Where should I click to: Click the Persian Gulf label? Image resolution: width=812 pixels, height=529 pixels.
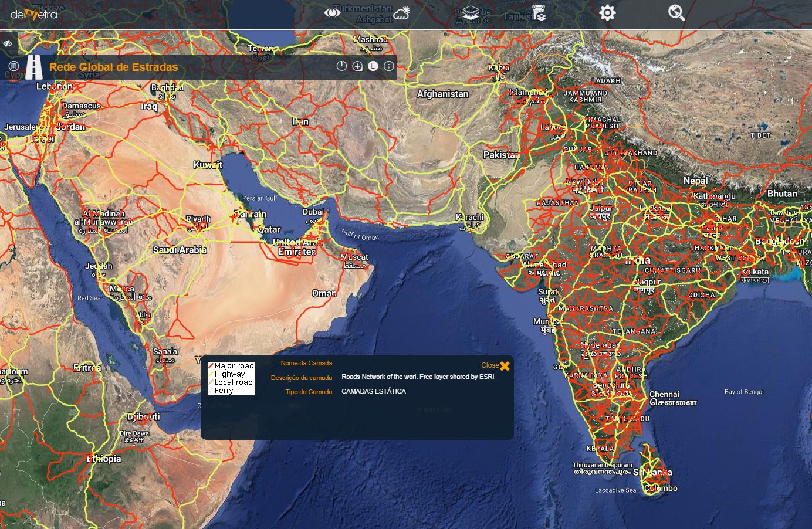[x=260, y=198]
